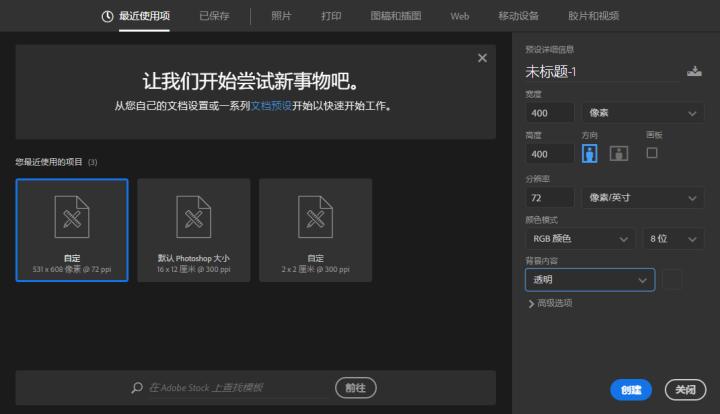This screenshot has height=414, width=720.
Task: Select the 默认 Photoshop 大小 preset
Action: (x=194, y=230)
